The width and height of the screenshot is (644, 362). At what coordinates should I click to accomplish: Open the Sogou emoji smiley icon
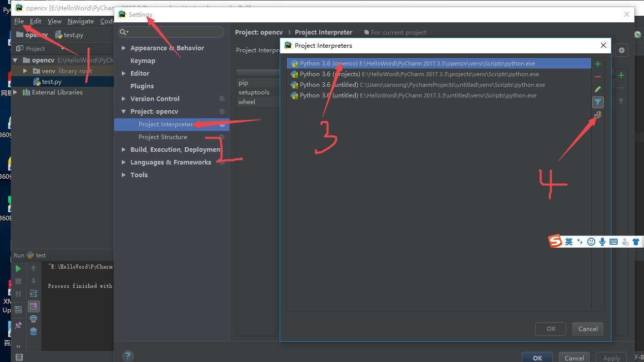click(591, 242)
